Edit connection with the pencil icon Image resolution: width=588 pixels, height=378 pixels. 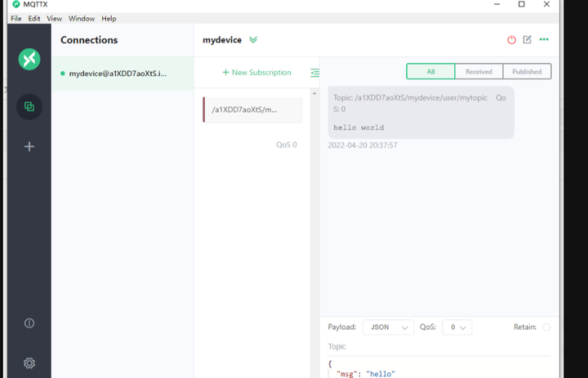tap(528, 39)
